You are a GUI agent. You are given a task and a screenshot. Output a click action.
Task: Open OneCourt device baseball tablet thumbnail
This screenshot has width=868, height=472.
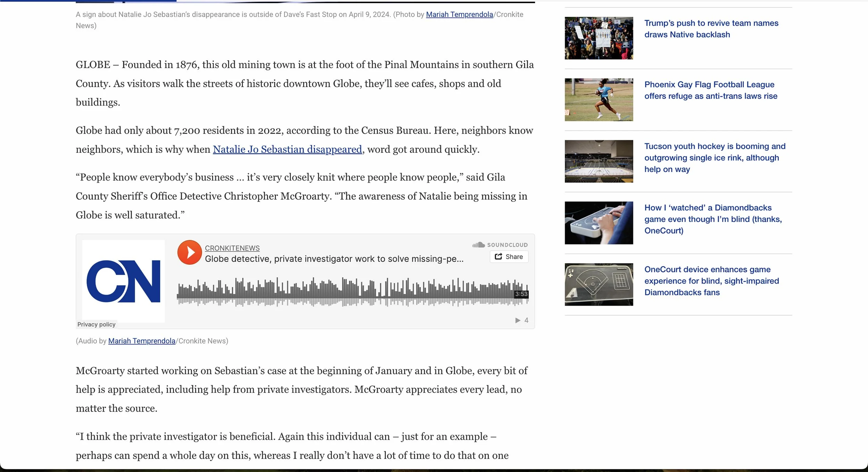coord(598,284)
